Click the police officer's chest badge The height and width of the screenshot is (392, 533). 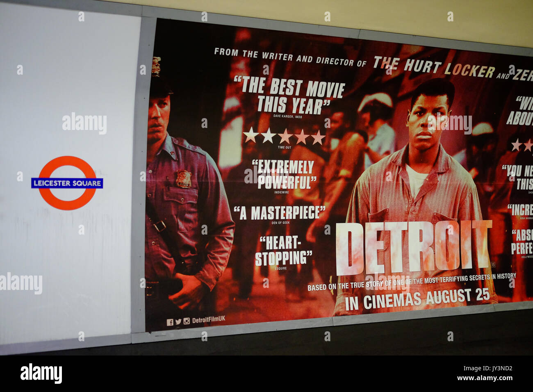[183, 179]
